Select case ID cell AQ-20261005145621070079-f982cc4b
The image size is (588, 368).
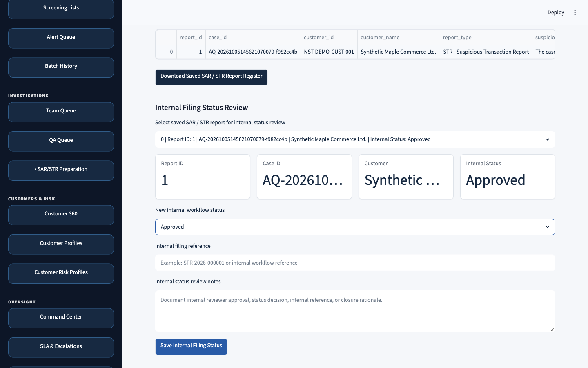coord(253,52)
